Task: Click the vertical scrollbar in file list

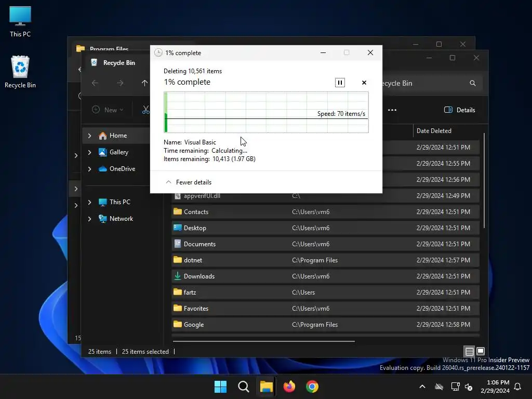Action: click(484, 180)
